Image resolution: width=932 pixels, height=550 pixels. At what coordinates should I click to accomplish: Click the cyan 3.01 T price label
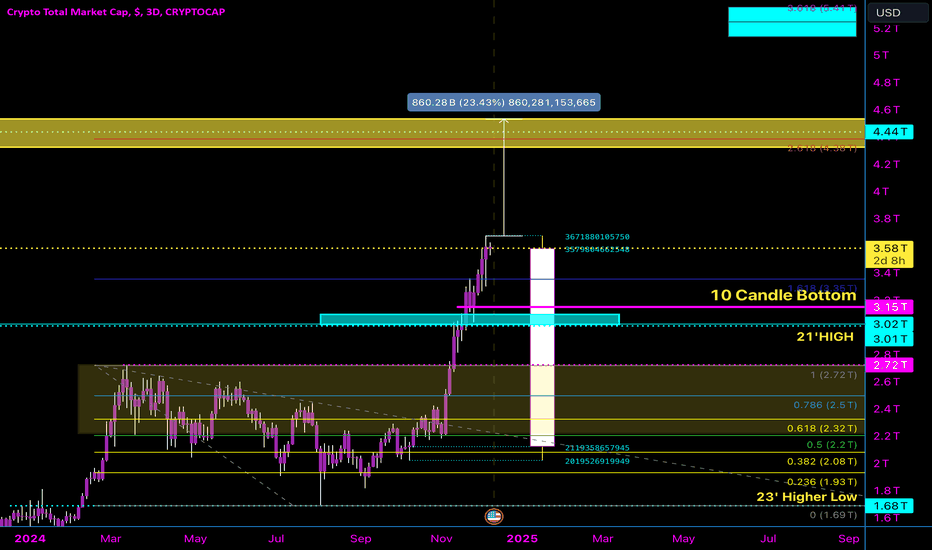tap(889, 339)
